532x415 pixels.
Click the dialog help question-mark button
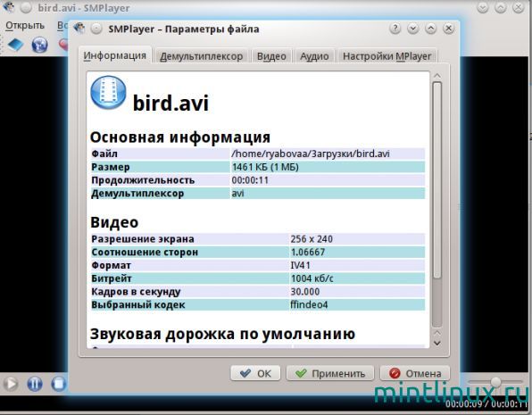point(395,29)
